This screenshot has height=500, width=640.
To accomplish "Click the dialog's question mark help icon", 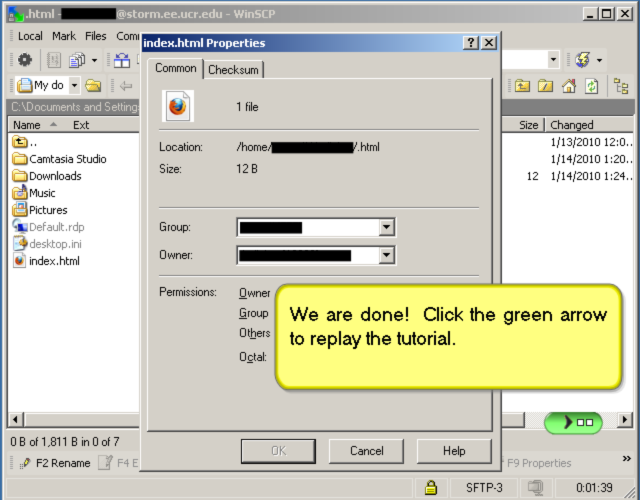I will click(470, 43).
